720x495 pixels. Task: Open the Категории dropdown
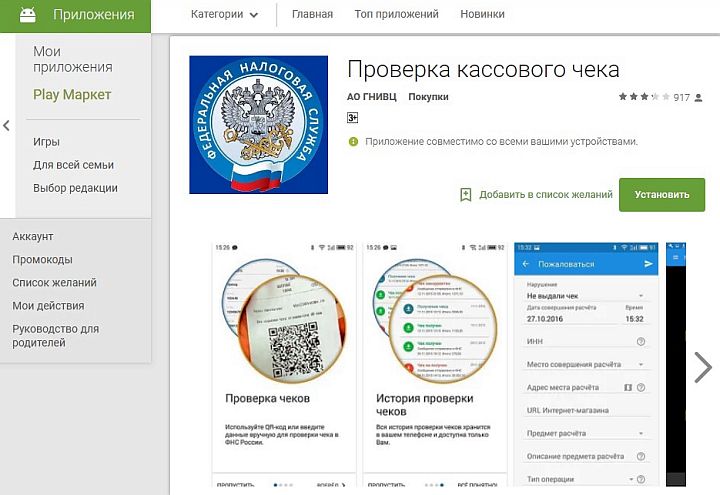pyautogui.click(x=225, y=14)
